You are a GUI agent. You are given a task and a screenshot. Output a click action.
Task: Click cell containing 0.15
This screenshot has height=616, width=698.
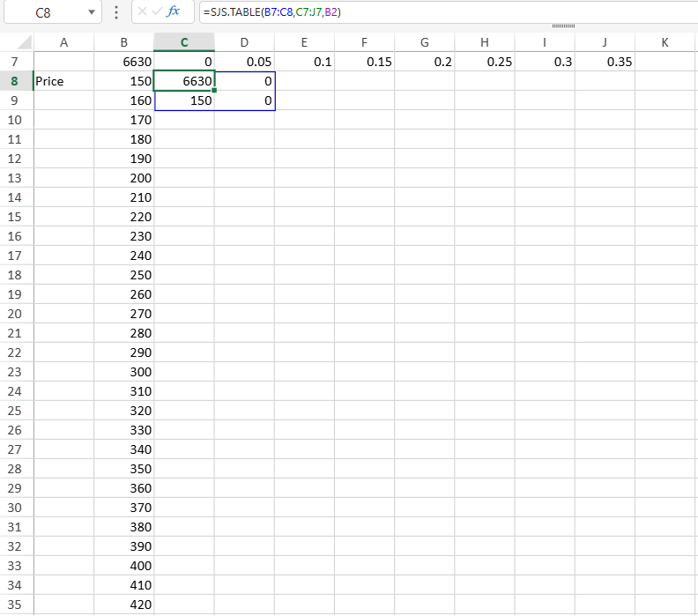click(x=365, y=62)
